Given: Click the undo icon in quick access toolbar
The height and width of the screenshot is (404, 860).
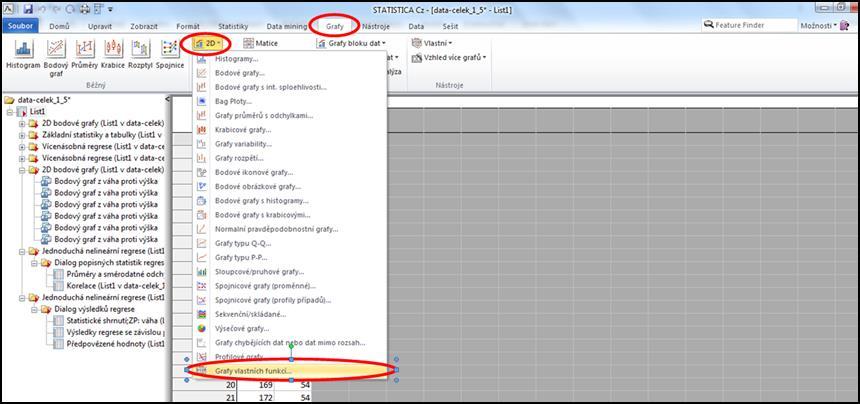Looking at the screenshot, I should point(41,9).
